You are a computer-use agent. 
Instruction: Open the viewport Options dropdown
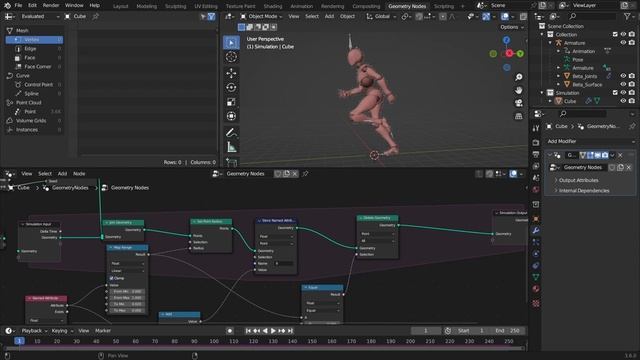(x=512, y=27)
